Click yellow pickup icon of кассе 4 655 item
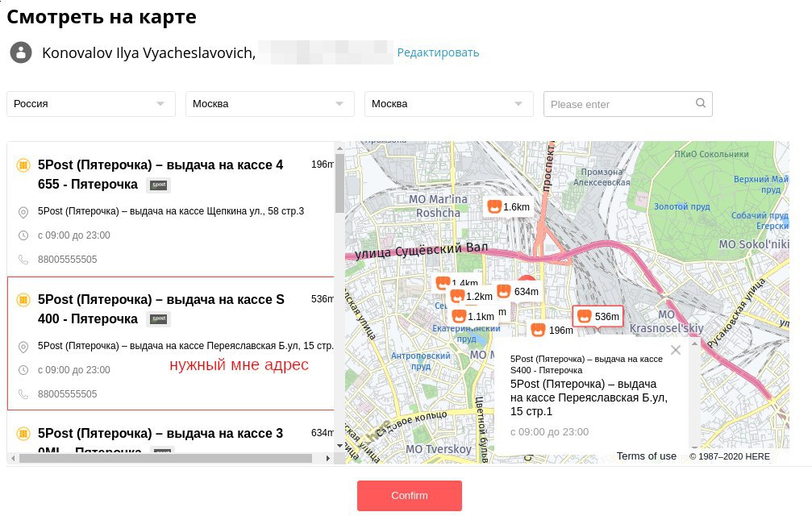This screenshot has width=812, height=516. 23,165
